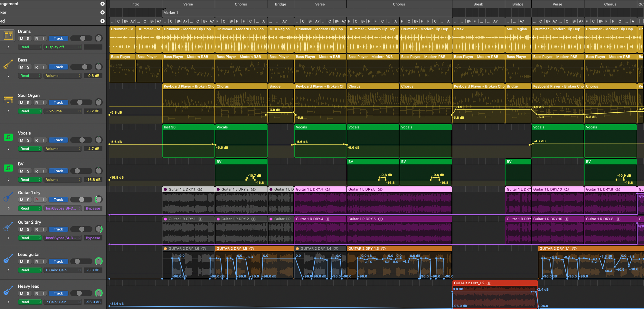Image resolution: width=644 pixels, height=309 pixels.
Task: Click the Guitar 1 dry track guitar icon
Action: [x=8, y=197]
